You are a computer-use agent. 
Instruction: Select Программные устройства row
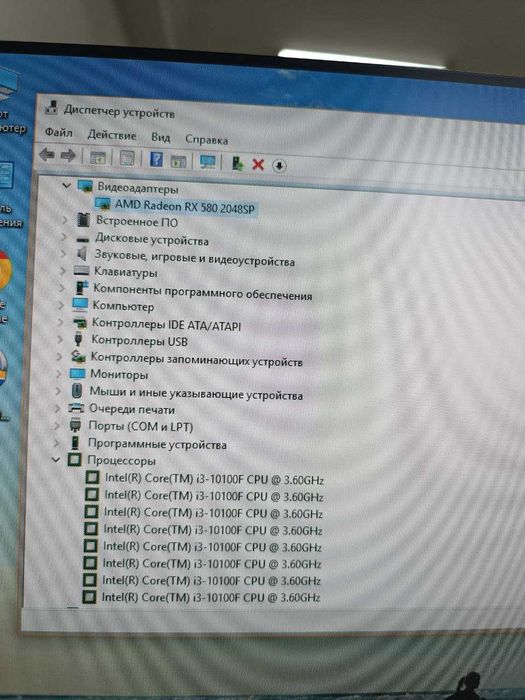tap(157, 444)
